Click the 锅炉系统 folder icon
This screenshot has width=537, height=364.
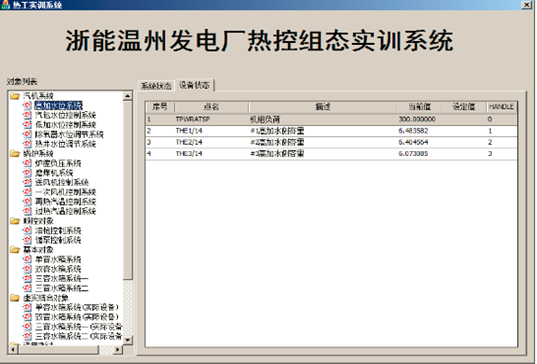point(15,153)
